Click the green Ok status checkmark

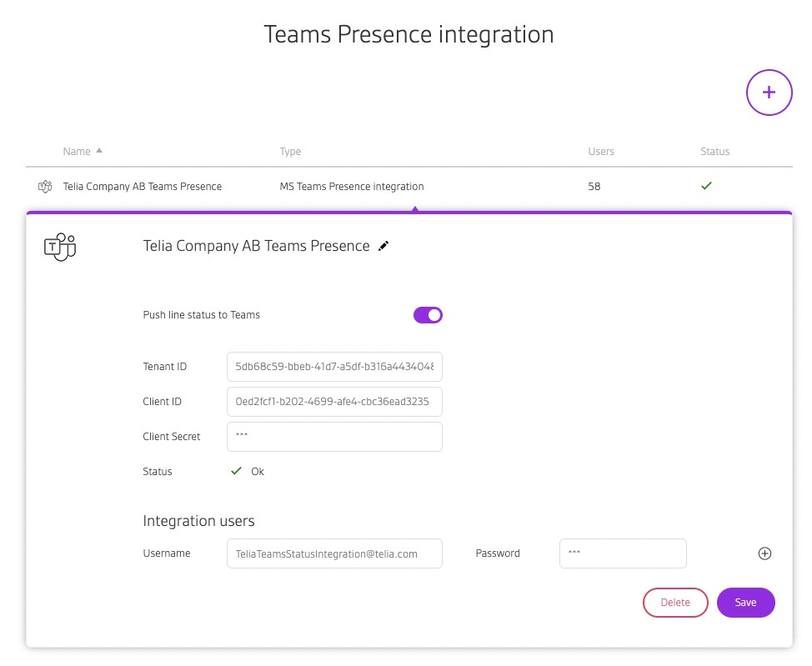click(x=236, y=471)
